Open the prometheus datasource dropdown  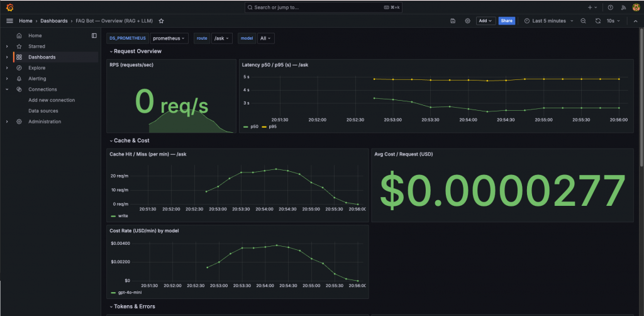pyautogui.click(x=170, y=38)
